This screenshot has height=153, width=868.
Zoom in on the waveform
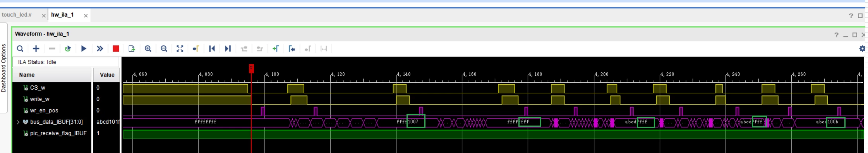tap(148, 49)
